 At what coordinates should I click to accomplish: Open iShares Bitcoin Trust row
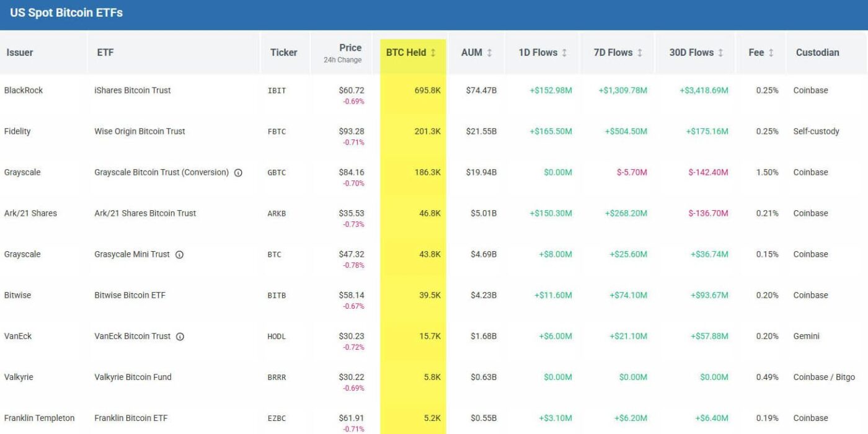pos(132,91)
